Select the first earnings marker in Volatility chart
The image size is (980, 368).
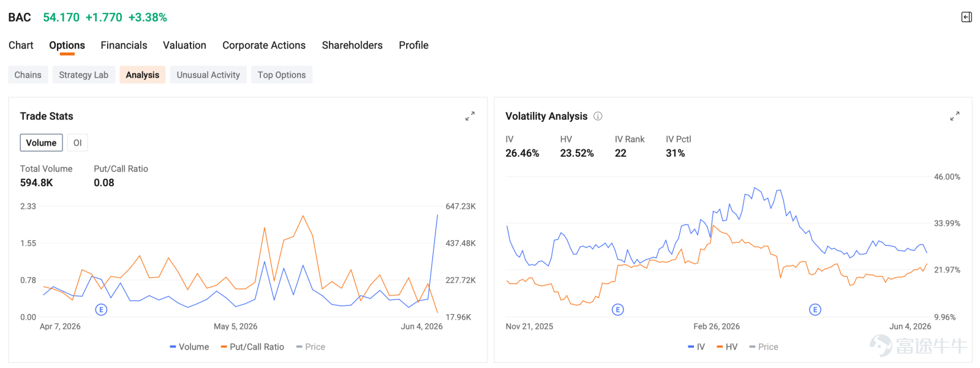pos(618,310)
